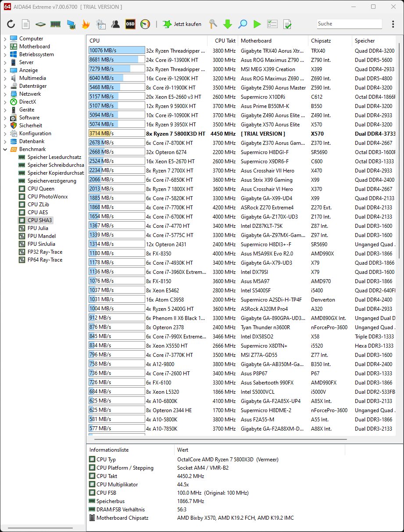Open CPU PhotoWorxx benchmark
The height and width of the screenshot is (532, 404).
click(x=47, y=197)
